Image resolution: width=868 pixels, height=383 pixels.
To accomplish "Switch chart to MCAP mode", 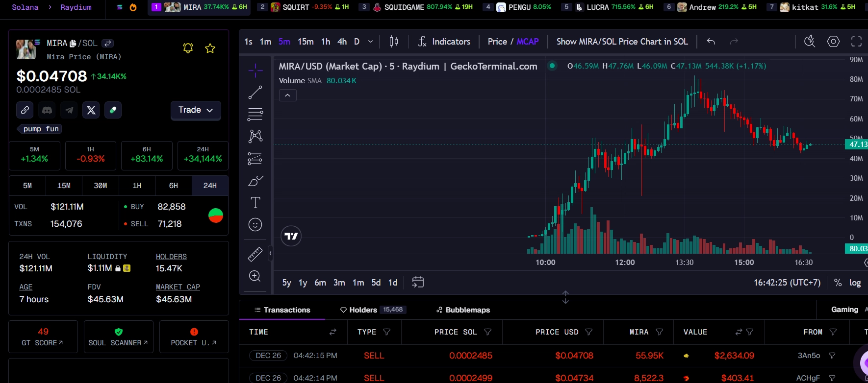I will [x=528, y=42].
